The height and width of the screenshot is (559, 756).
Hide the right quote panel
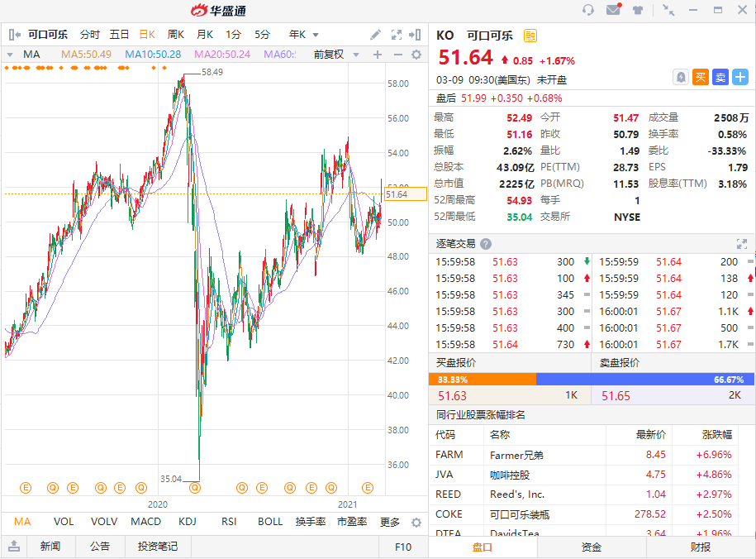[415, 35]
